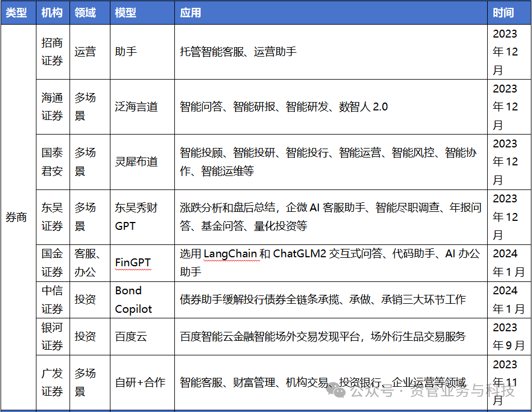This screenshot has height=412, width=532.
Task: Select the 百度云 model cell
Action: click(142, 337)
